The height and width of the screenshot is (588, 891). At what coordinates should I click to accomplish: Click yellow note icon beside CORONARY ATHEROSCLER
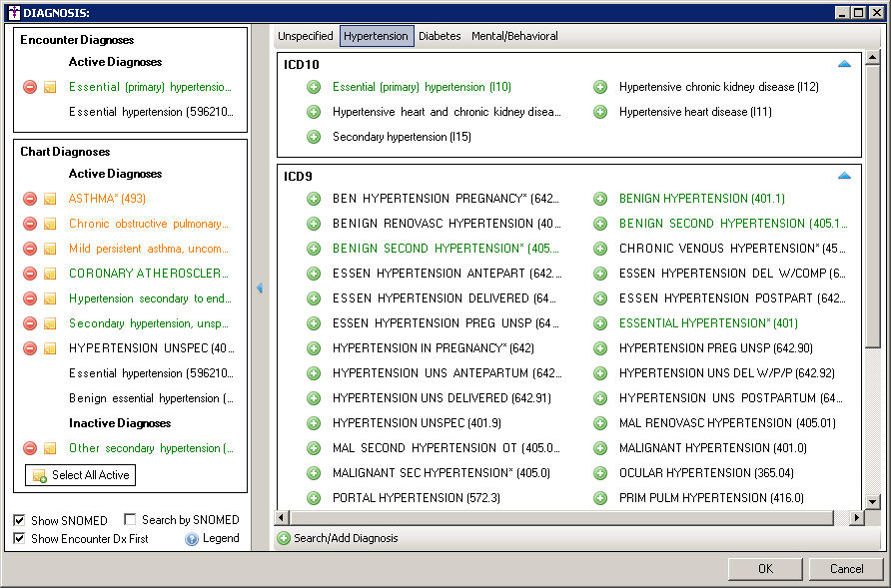(50, 274)
